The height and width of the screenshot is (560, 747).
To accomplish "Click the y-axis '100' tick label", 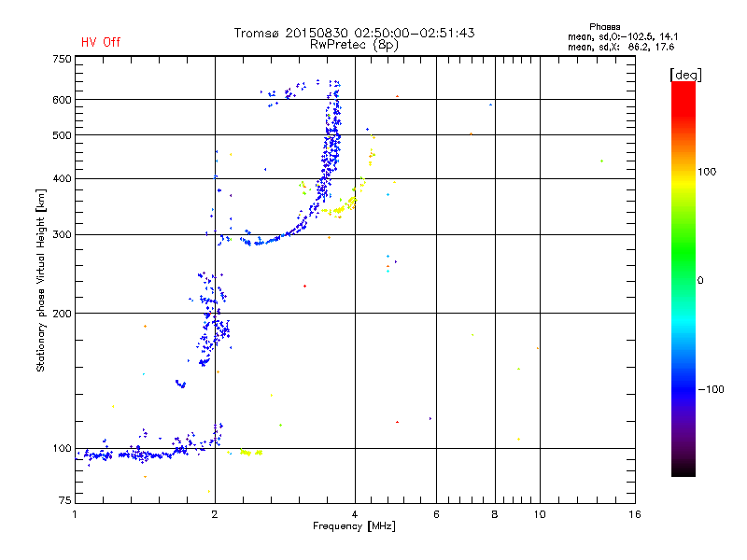I will click(x=62, y=448).
